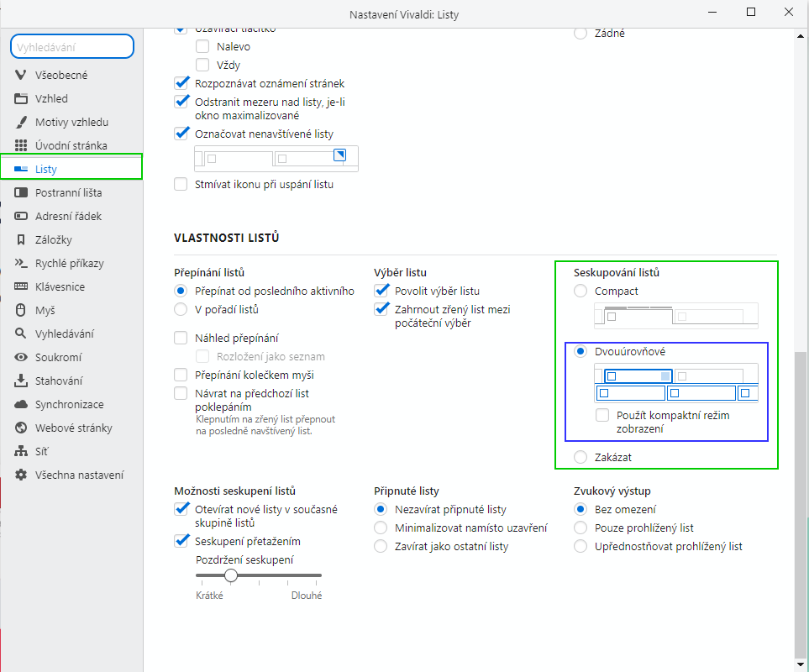This screenshot has width=809, height=672.
Task: Select Bez omezení audio option
Action: tap(580, 510)
